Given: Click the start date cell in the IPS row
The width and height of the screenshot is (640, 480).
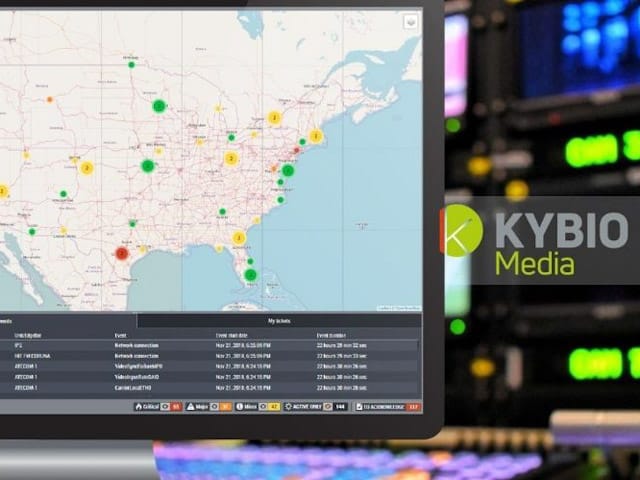Looking at the screenshot, I should tap(243, 345).
